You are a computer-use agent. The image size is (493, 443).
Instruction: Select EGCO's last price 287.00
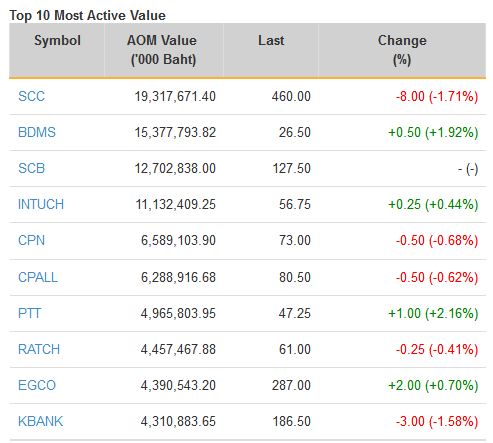(291, 385)
